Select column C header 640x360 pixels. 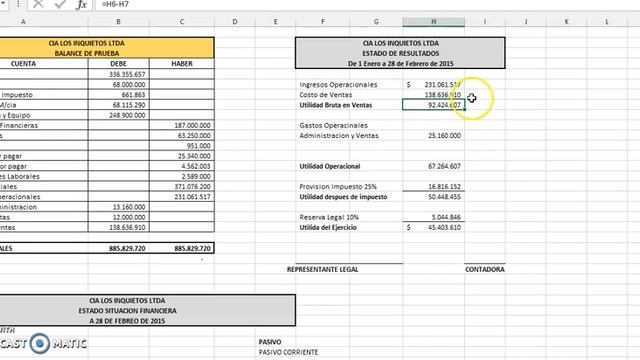point(182,22)
